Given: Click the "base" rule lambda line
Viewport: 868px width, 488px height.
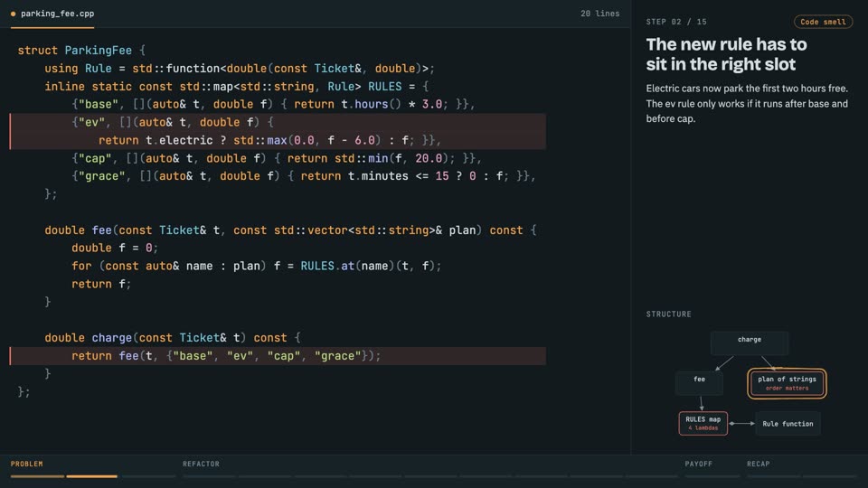Looking at the screenshot, I should (273, 104).
